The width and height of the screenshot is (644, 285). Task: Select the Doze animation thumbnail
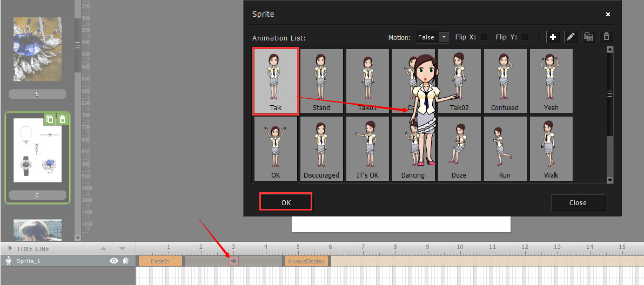point(460,148)
